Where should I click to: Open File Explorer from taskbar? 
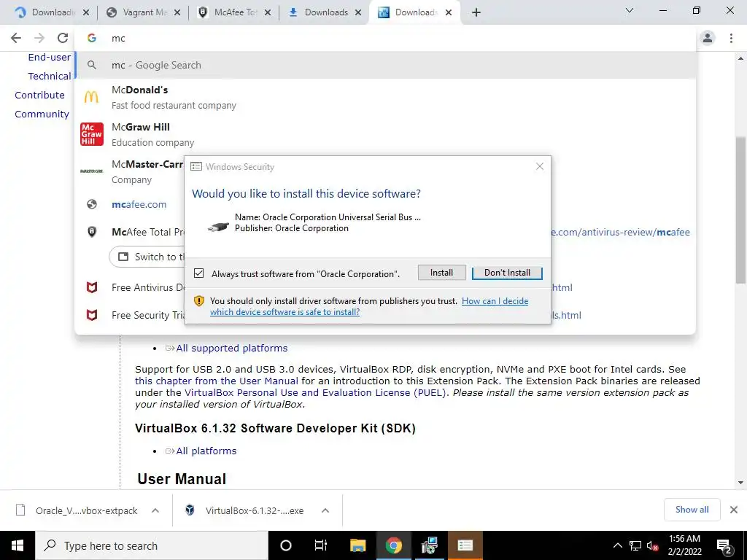(x=357, y=545)
